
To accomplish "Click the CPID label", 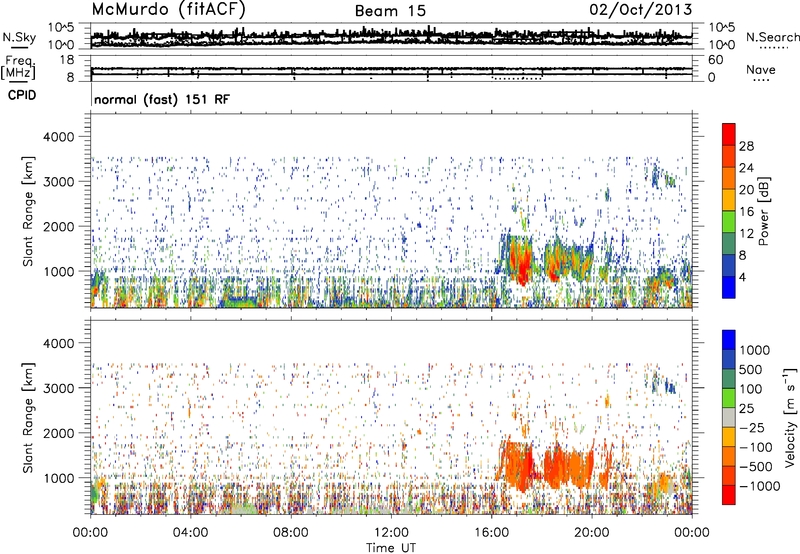I will [22, 95].
